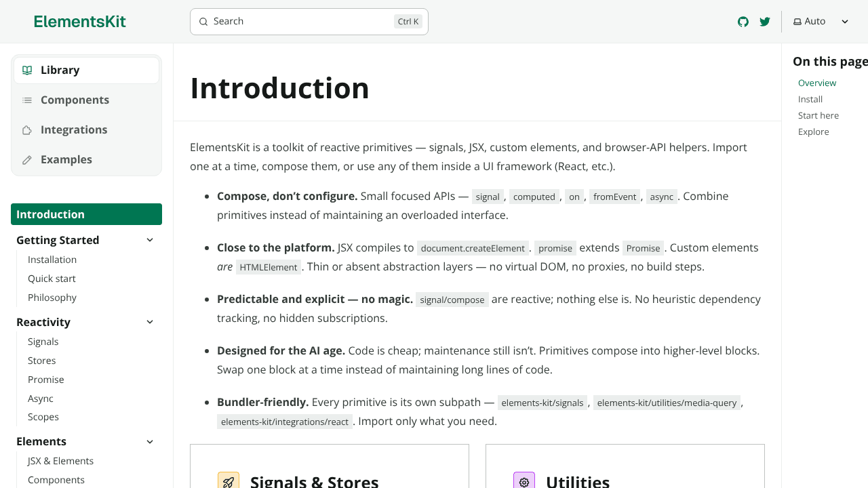The image size is (868, 488).
Task: Click 'On this page' heading
Action: 830,62
